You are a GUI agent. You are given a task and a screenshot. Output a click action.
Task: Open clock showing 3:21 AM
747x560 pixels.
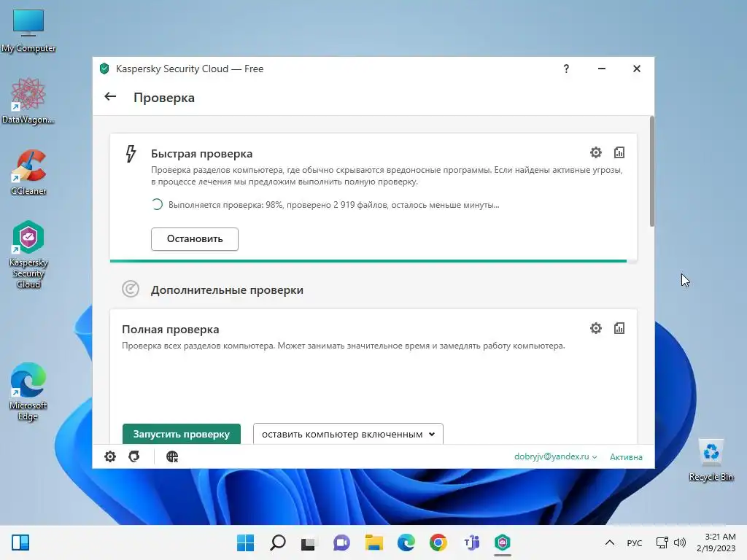click(716, 542)
